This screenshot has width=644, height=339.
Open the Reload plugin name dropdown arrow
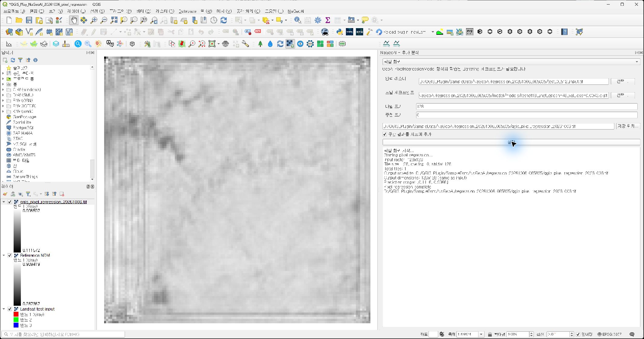(x=433, y=32)
